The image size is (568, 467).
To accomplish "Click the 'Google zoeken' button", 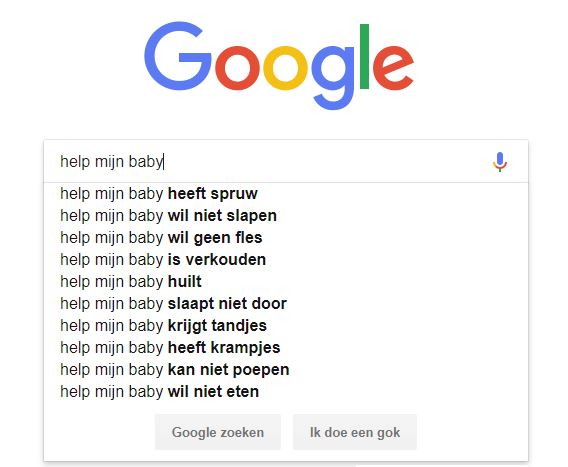I will 218,432.
